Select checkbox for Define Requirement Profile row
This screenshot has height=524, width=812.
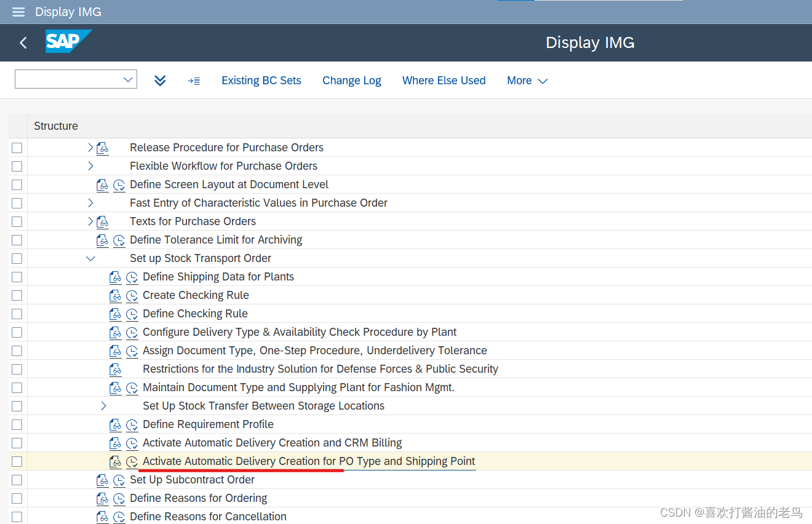[17, 424]
